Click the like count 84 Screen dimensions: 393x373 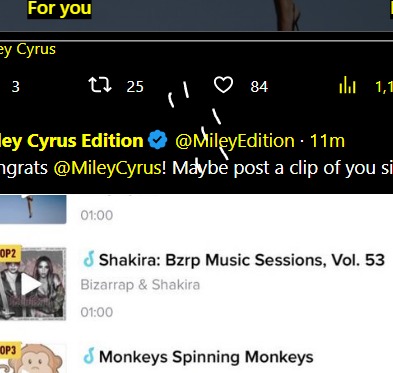click(259, 87)
